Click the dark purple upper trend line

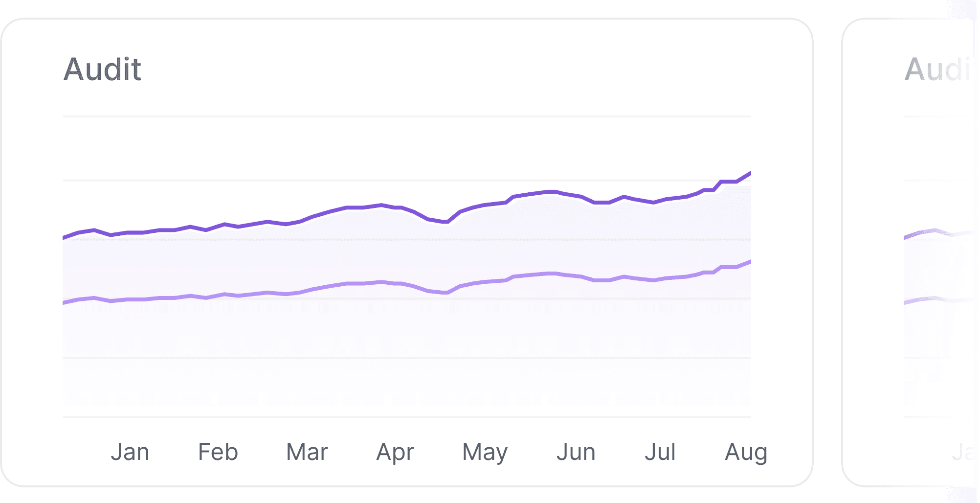point(362,207)
